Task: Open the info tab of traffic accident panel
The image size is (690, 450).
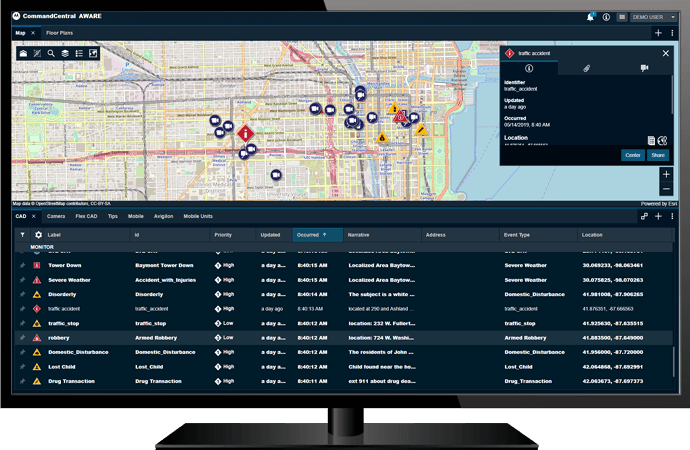Action: click(x=529, y=68)
